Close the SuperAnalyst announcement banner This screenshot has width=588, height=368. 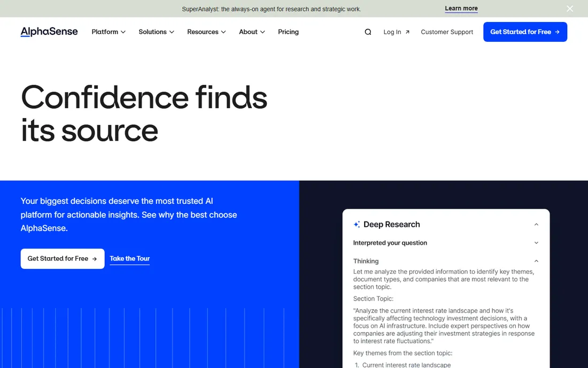point(570,9)
